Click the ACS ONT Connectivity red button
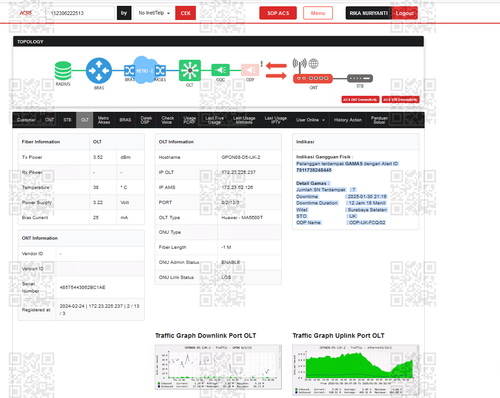500x398 pixels. pyautogui.click(x=360, y=99)
